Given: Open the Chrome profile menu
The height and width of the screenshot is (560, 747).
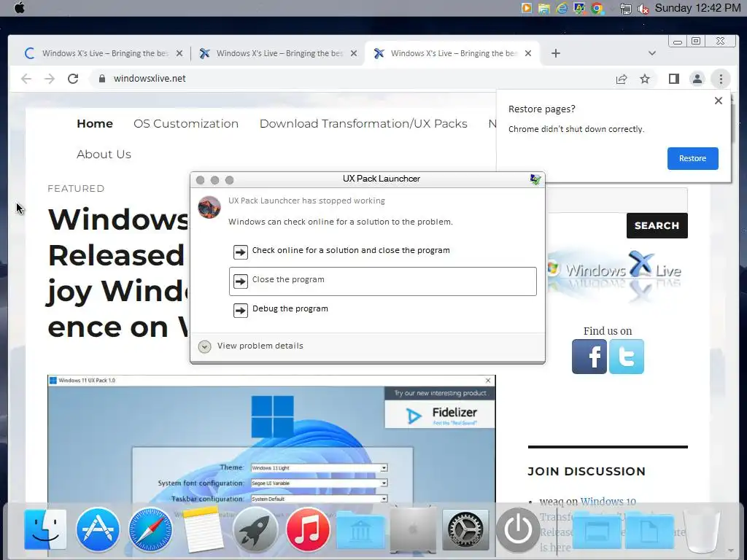Looking at the screenshot, I should coord(697,79).
